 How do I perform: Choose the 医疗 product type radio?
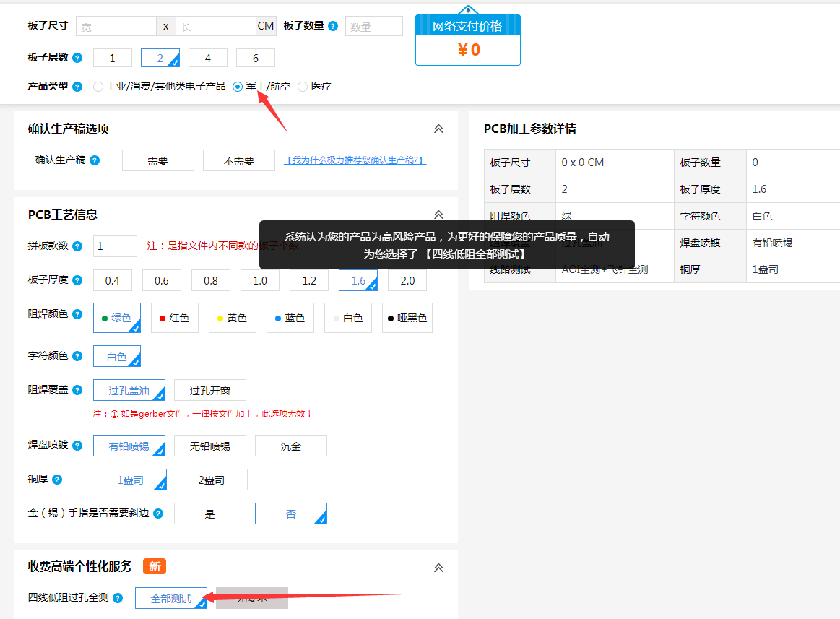pyautogui.click(x=303, y=87)
